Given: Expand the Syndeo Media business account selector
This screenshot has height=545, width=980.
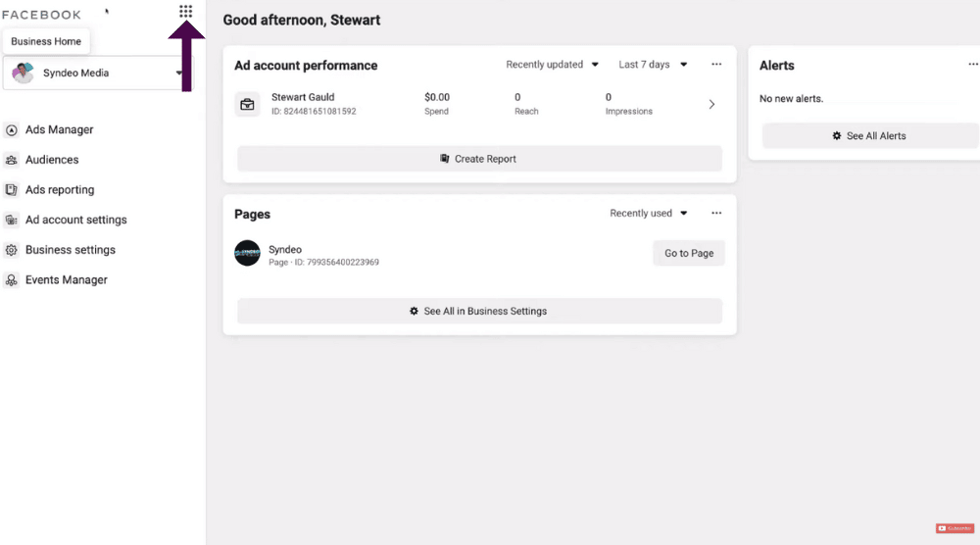Looking at the screenshot, I should point(98,74).
